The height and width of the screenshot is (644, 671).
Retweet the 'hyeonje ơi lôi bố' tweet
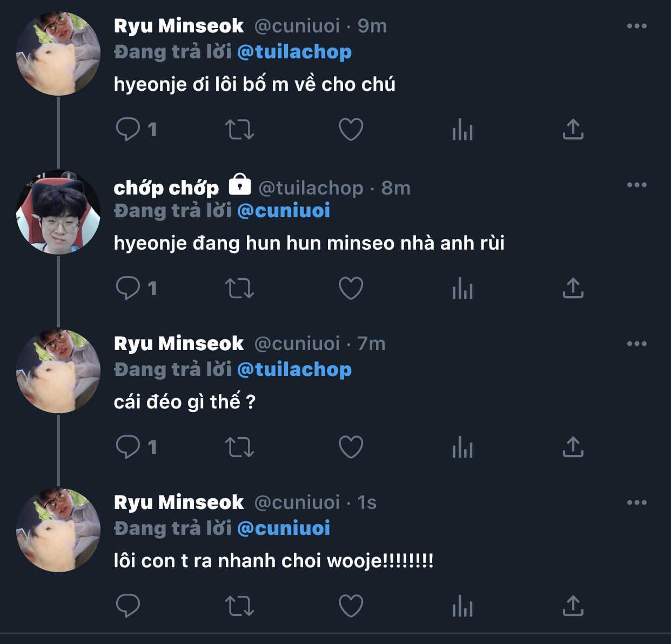coord(239,130)
